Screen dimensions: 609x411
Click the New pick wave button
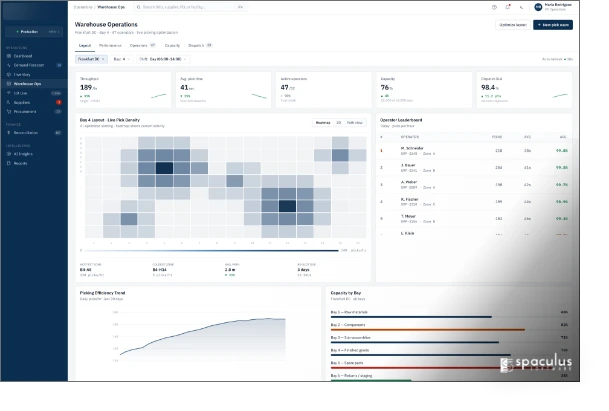(x=553, y=25)
